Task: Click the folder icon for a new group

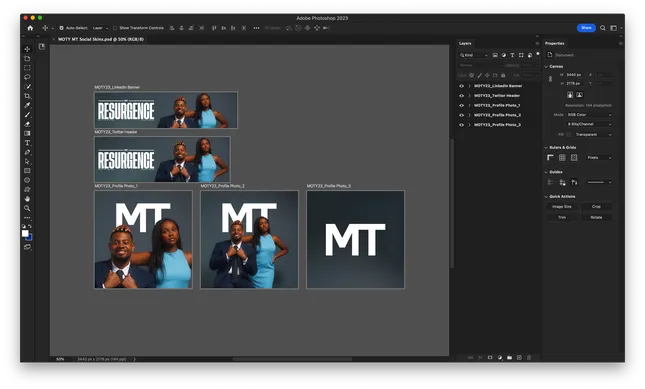Action: click(x=509, y=358)
